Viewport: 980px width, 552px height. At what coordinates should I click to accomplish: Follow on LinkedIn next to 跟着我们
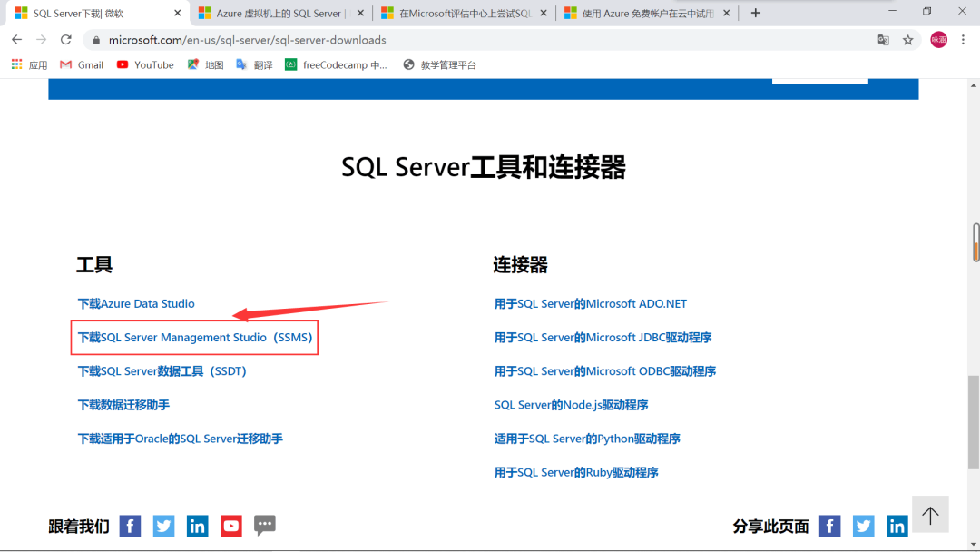(198, 526)
